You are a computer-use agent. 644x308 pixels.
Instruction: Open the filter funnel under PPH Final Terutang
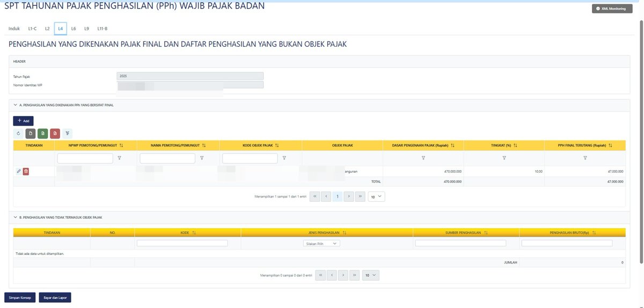[x=585, y=158]
